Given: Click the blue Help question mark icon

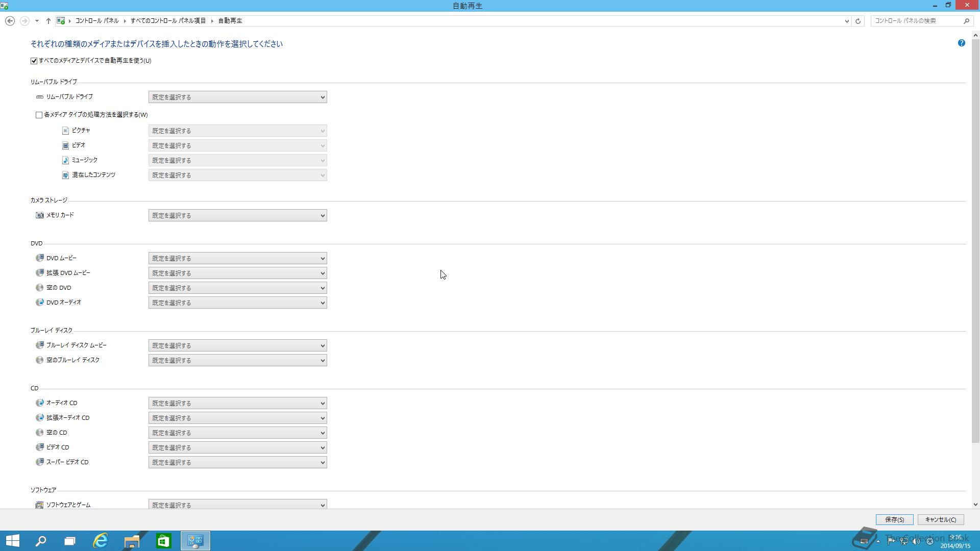Looking at the screenshot, I should click(x=961, y=43).
